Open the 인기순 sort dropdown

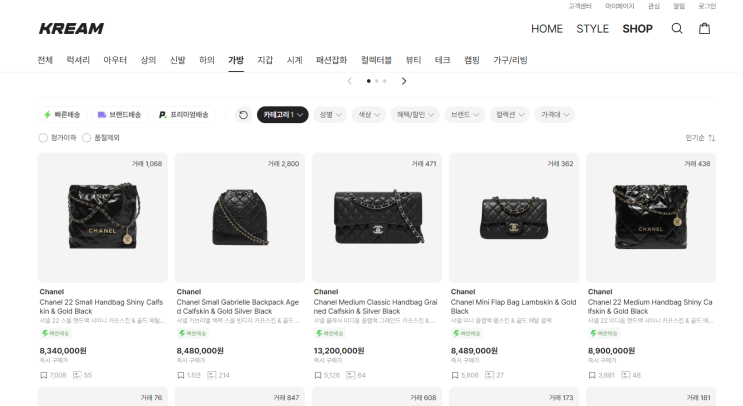coord(700,138)
